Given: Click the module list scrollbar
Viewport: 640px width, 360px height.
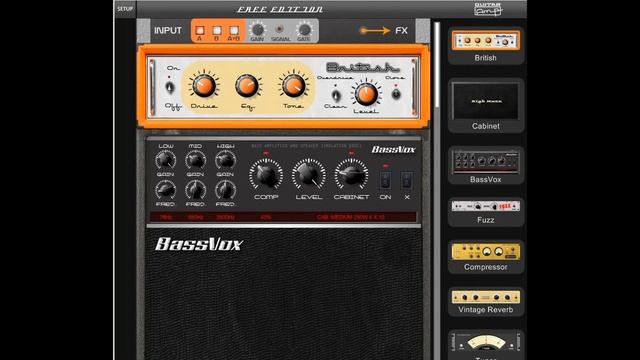Looking at the screenshot, I should pos(437,65).
